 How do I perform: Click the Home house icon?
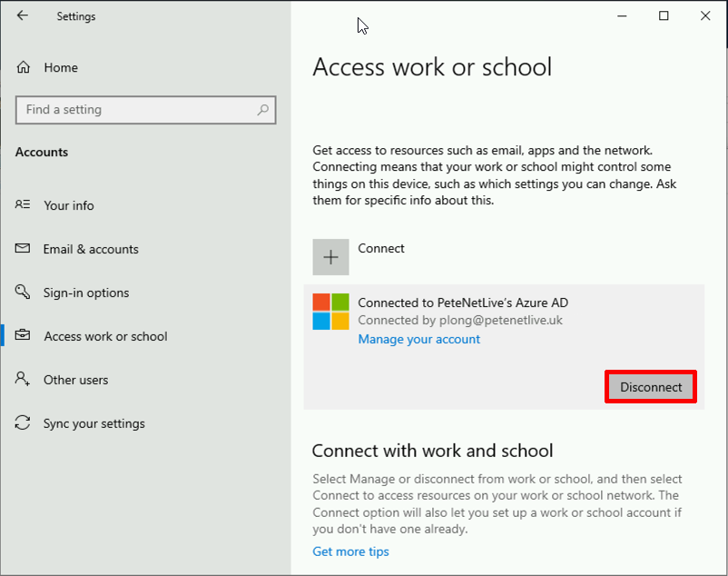click(24, 67)
